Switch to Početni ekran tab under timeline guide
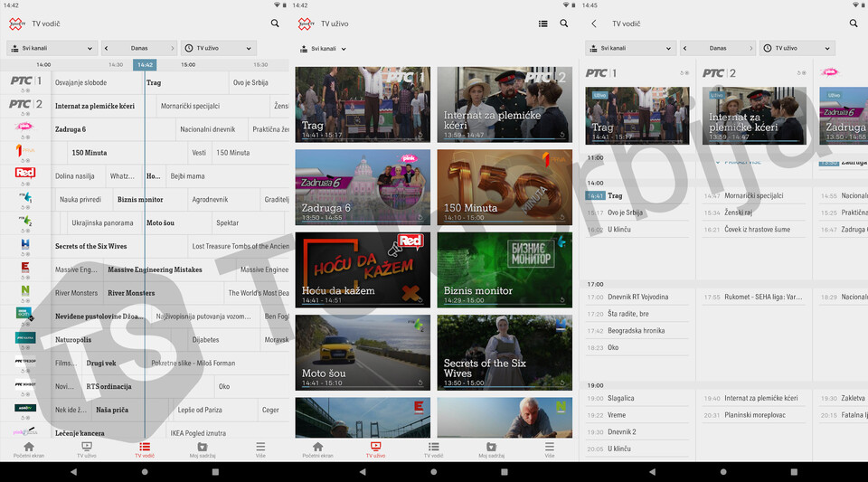 click(x=29, y=449)
